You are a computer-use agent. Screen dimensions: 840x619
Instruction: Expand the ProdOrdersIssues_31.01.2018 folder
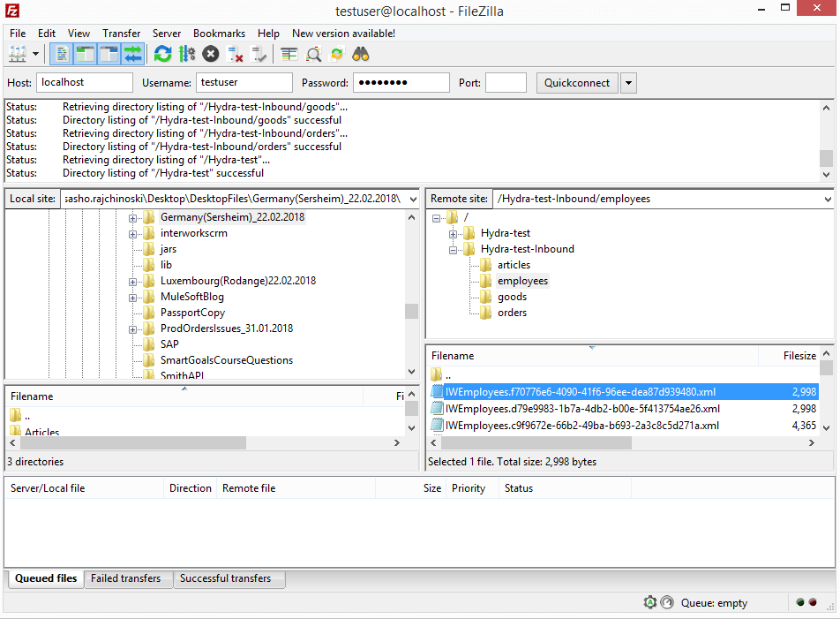[132, 329]
